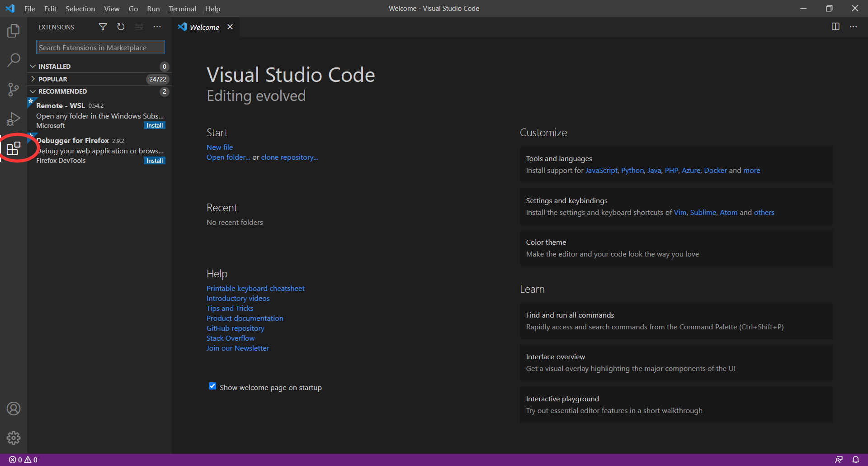Click the clone repository link
The height and width of the screenshot is (466, 868).
(290, 157)
